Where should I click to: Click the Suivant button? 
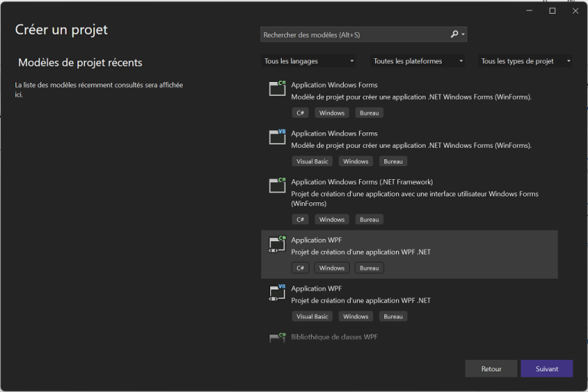tap(547, 368)
